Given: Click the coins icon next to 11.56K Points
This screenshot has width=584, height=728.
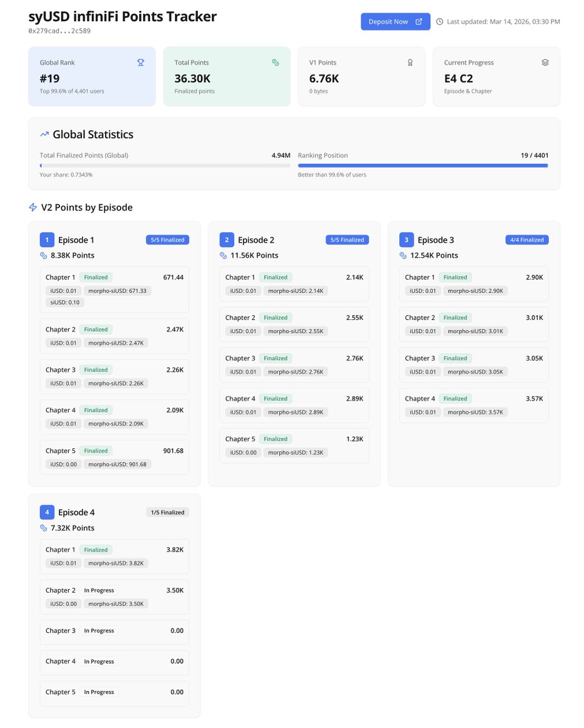Looking at the screenshot, I should tap(223, 255).
